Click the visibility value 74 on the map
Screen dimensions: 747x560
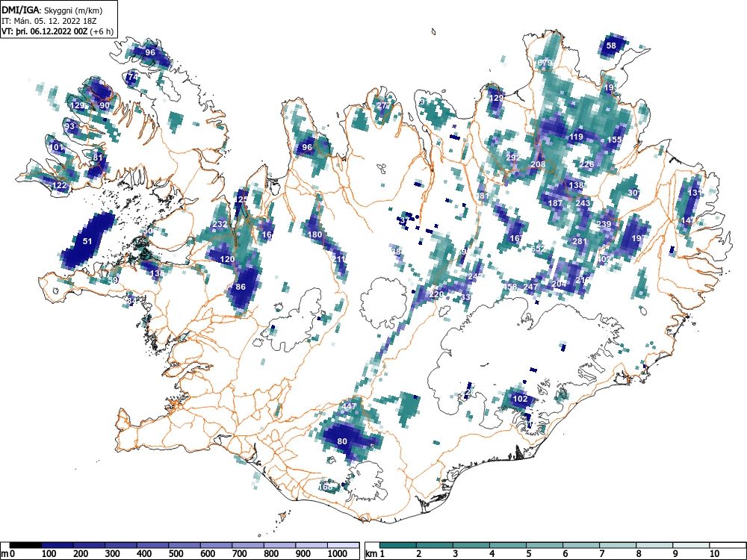tap(132, 76)
